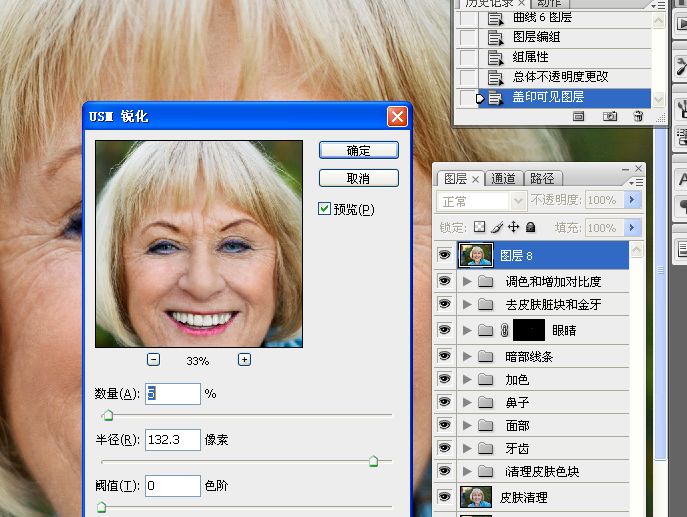Click the zoom out minus button under preview
The height and width of the screenshot is (517, 687).
coord(153,360)
